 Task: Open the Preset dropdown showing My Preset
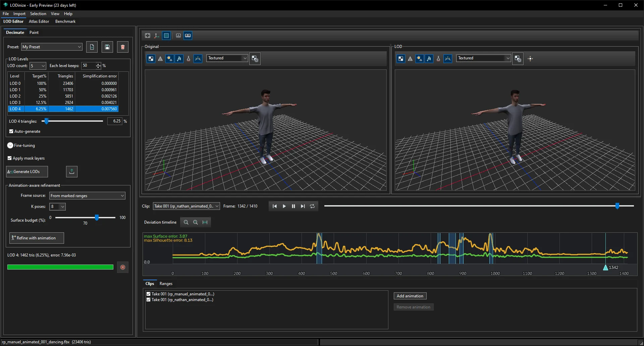click(52, 47)
